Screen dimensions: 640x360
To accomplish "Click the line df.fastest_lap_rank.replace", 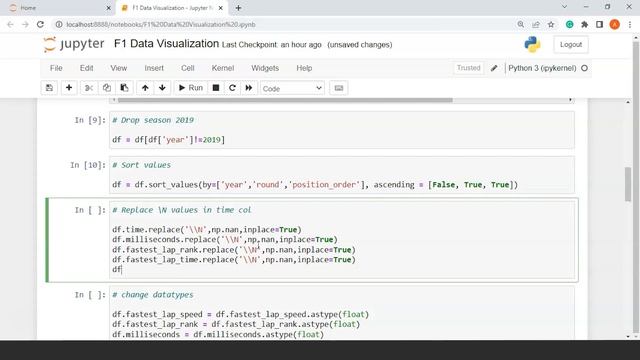I will click(x=234, y=249).
